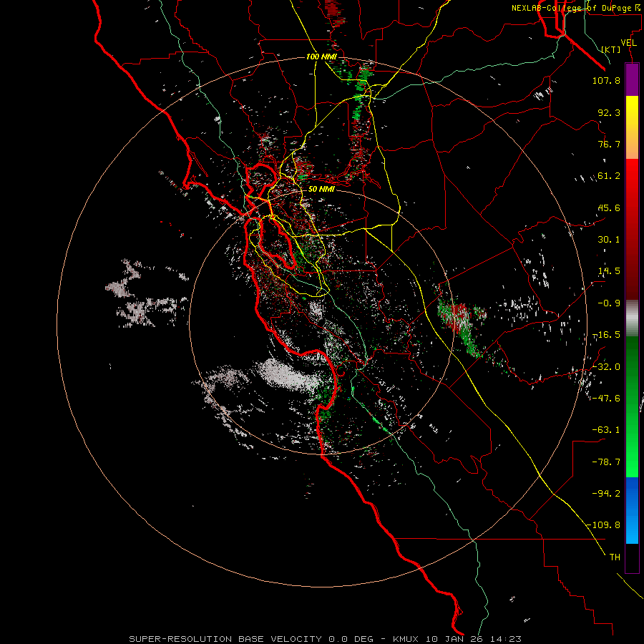Click the -32.0 velocity scale value
Screen dimensions: 644x644
pyautogui.click(x=606, y=366)
